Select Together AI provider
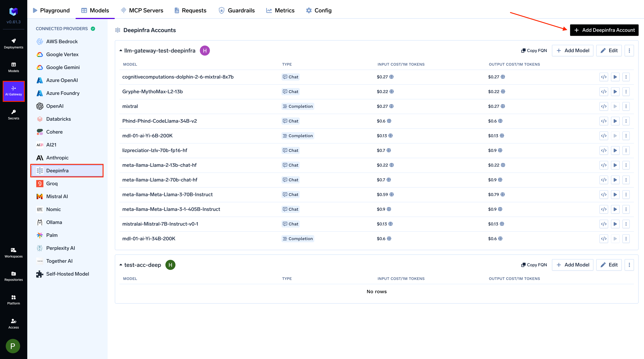644x359 pixels. point(67,261)
